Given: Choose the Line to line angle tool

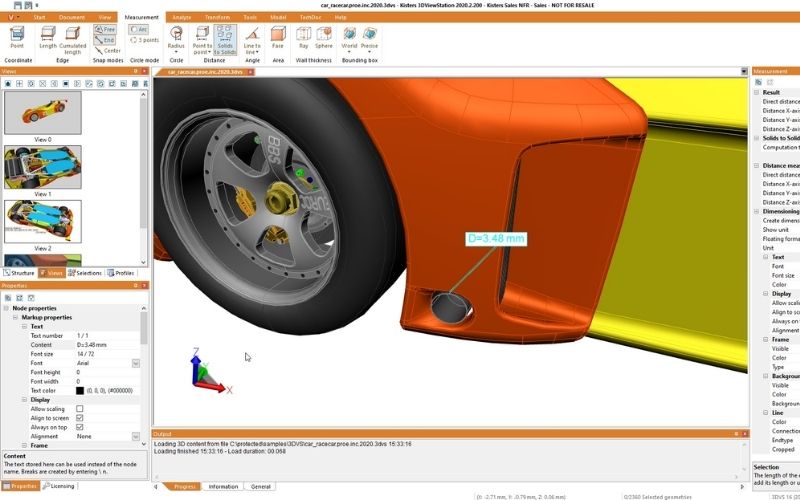Looking at the screenshot, I should (252, 40).
